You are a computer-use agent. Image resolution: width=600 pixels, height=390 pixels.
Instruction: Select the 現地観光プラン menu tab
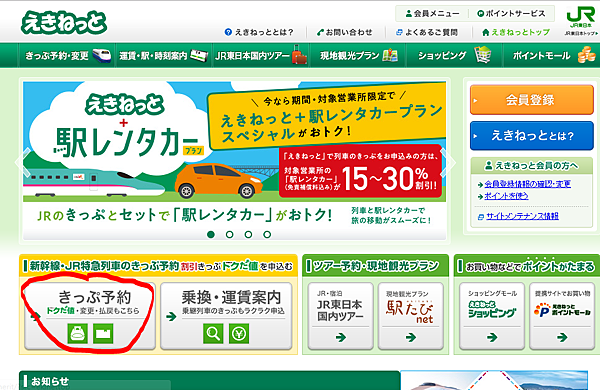358,56
